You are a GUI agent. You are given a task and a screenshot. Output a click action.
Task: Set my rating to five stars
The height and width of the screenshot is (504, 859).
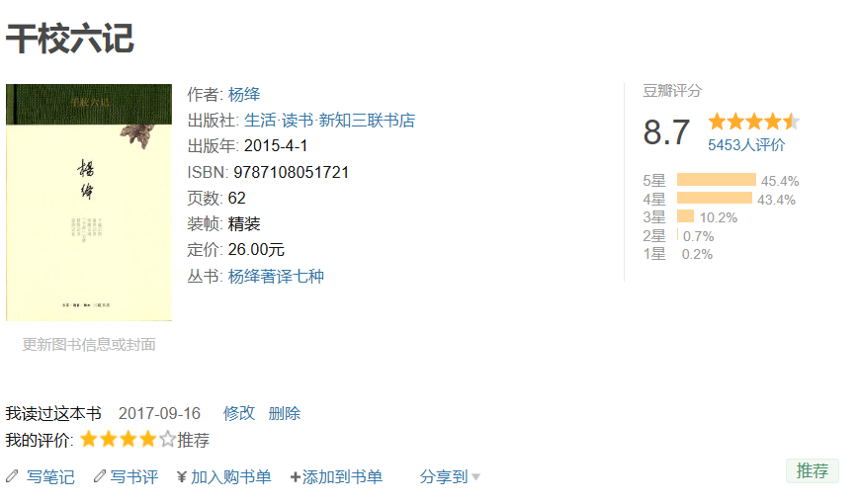coord(168,439)
